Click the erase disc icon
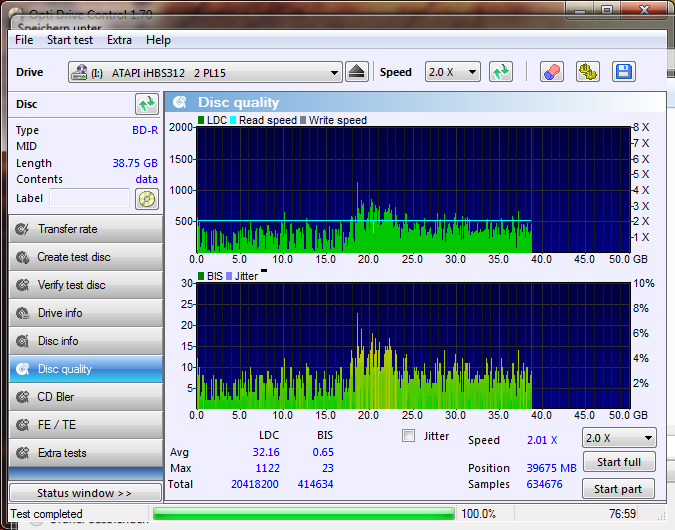The image size is (675, 530). coord(551,72)
